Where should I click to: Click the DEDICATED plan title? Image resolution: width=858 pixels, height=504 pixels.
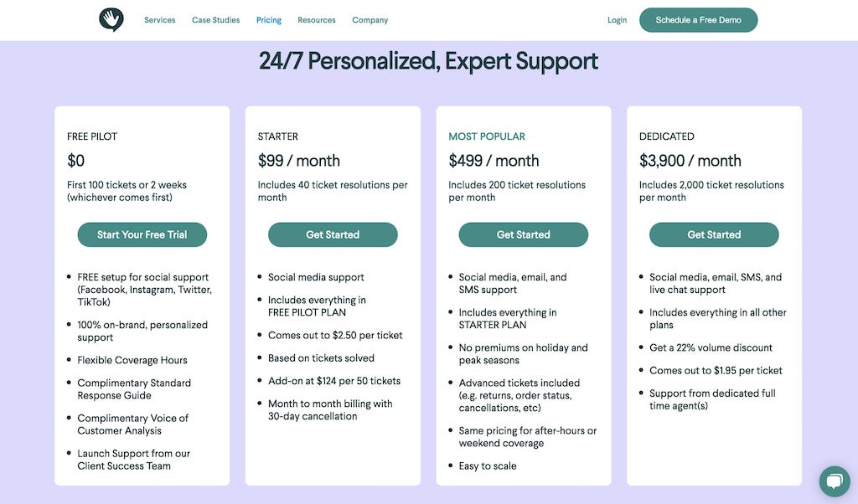[x=666, y=136]
